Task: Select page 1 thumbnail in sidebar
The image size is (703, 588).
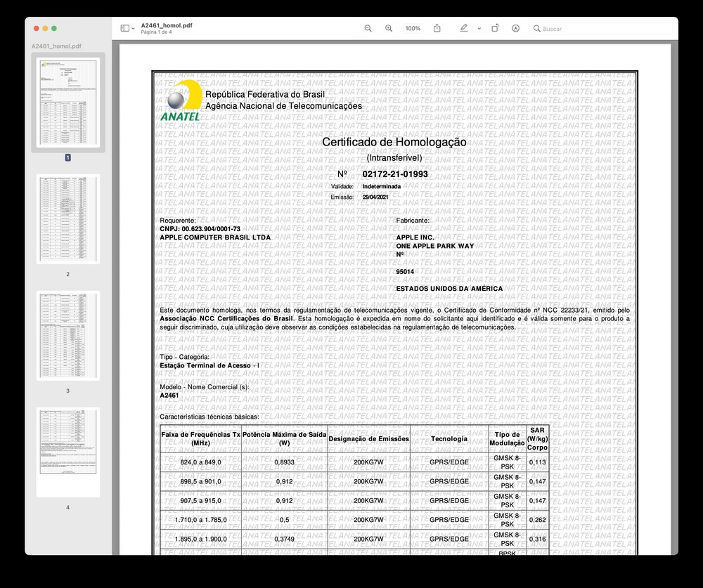Action: click(x=68, y=103)
